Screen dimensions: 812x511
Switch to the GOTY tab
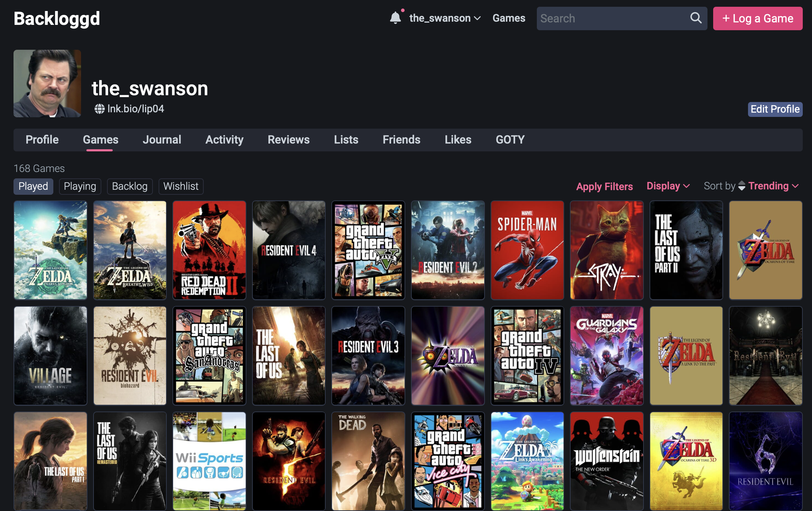(x=510, y=140)
